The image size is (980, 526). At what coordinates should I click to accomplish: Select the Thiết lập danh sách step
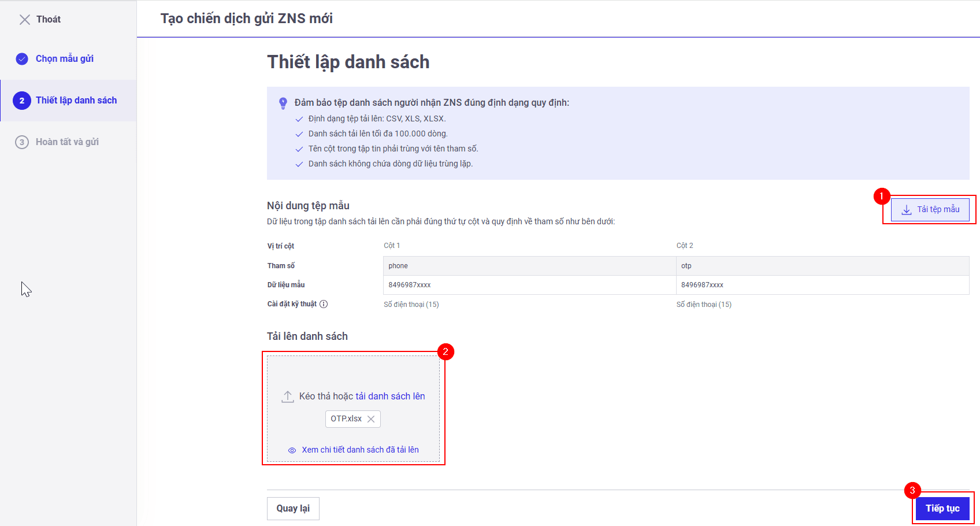76,101
